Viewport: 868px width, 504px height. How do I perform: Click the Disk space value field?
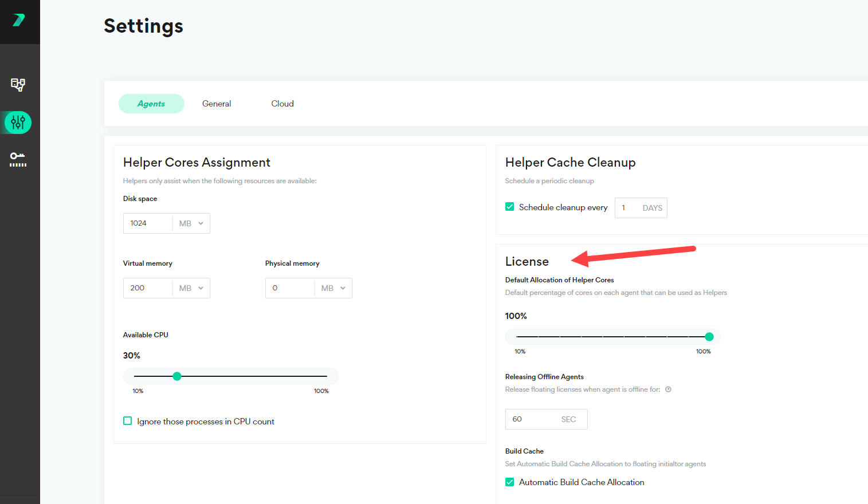click(148, 223)
